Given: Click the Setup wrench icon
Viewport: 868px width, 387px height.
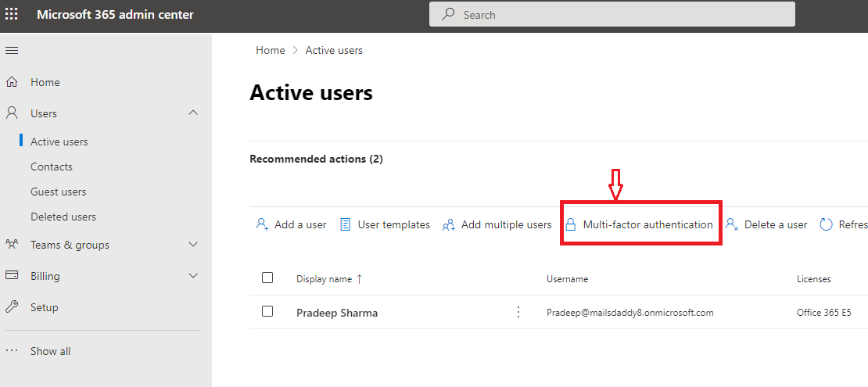Looking at the screenshot, I should 12,306.
